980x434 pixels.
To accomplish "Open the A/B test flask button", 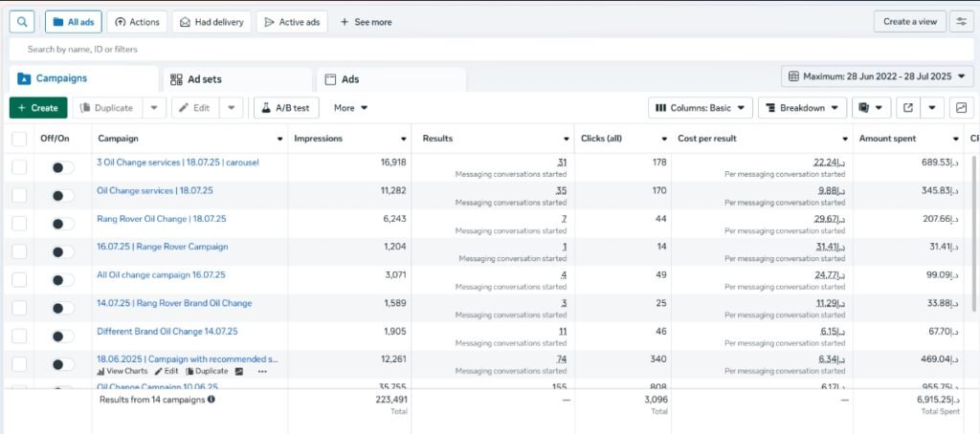I will tap(286, 108).
